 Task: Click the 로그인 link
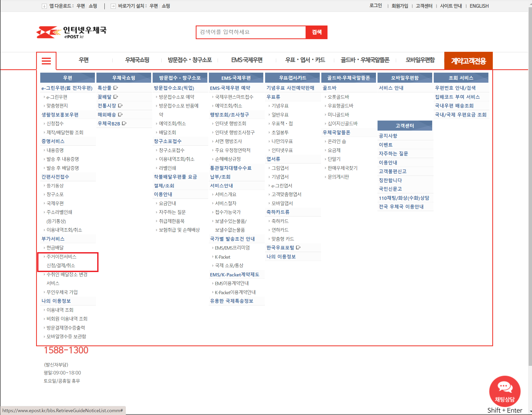click(375, 6)
